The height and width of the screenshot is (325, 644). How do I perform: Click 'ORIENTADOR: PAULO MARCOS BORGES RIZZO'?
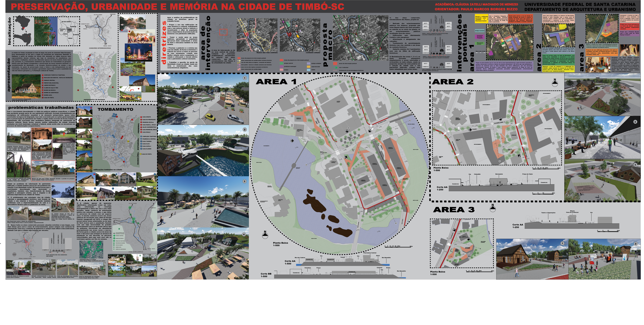tap(476, 9)
